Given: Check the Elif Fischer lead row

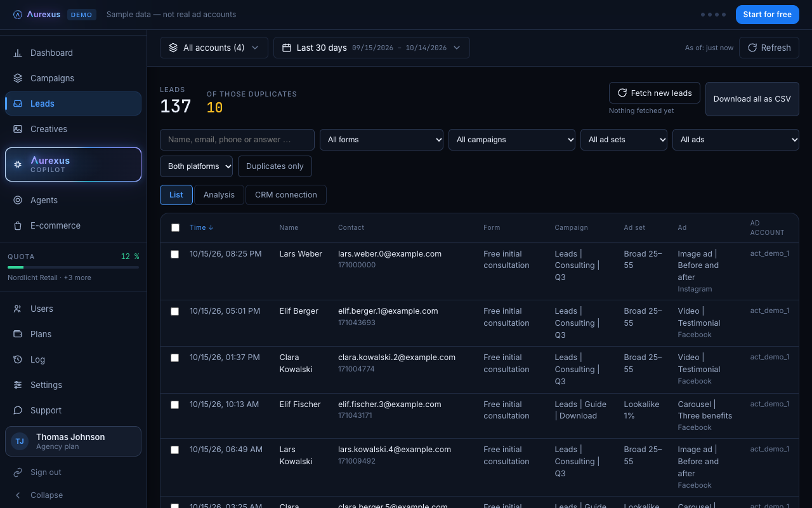Looking at the screenshot, I should click(x=175, y=404).
